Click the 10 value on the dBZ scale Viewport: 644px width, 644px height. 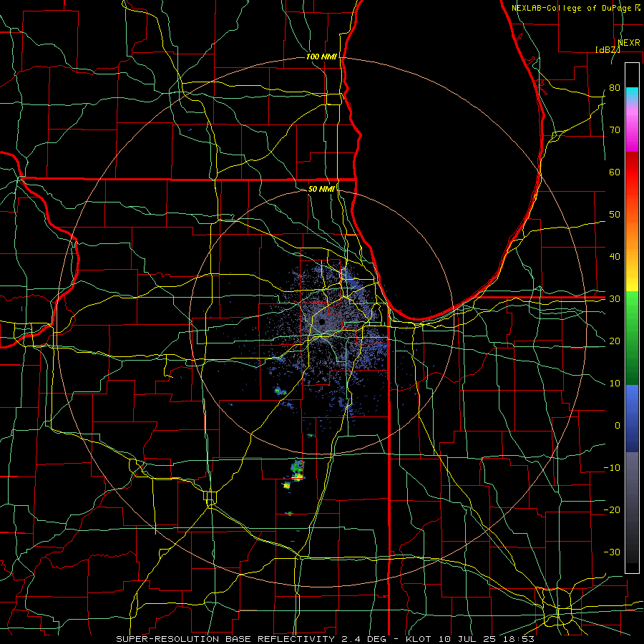(615, 384)
